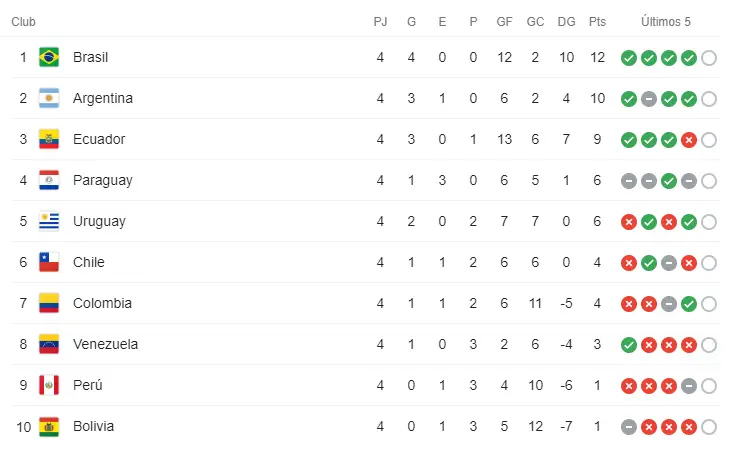
Task: Click Argentina's grey draw indicator
Action: [x=649, y=99]
